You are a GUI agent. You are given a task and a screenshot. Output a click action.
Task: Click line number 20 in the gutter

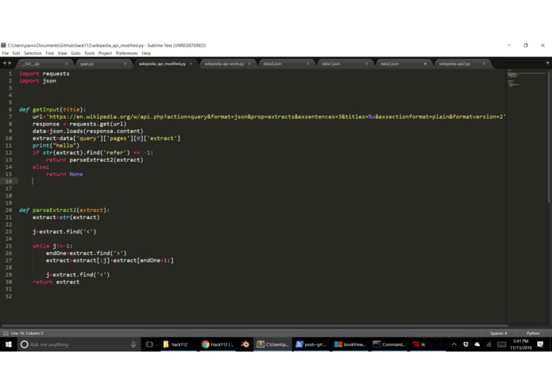9,210
